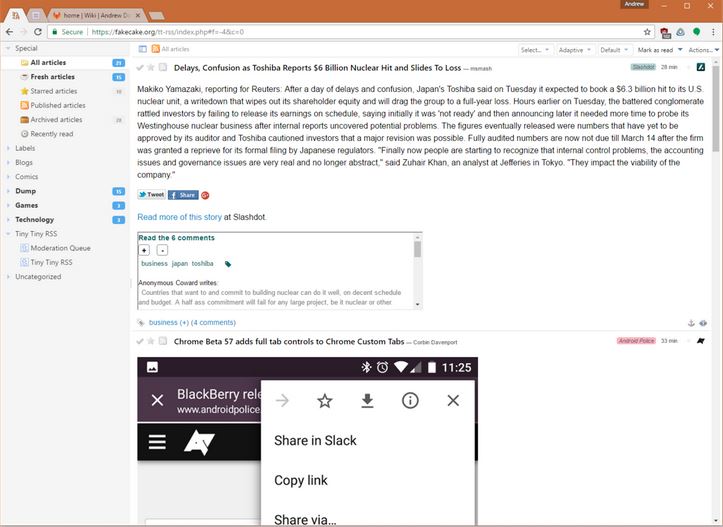
Task: Open Recently read in sidebar
Action: point(65,134)
